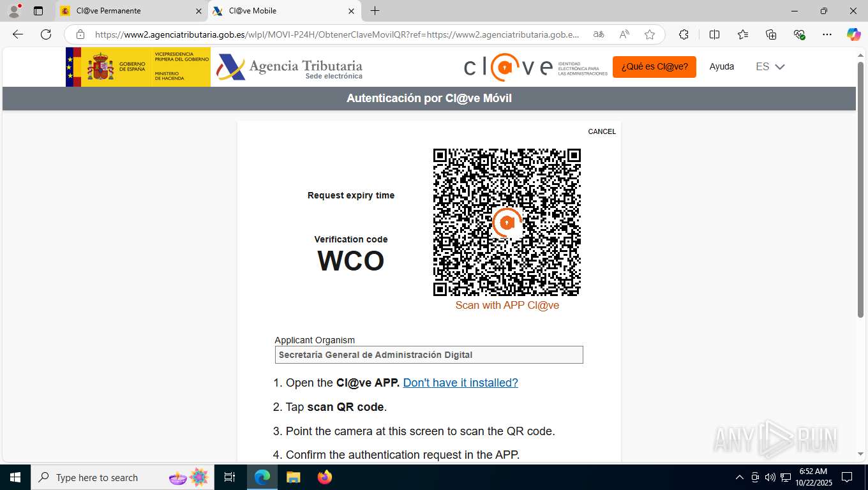Screen dimensions: 868x490
Task: Switch to the Cl@ve Permanente tab
Action: point(131,11)
